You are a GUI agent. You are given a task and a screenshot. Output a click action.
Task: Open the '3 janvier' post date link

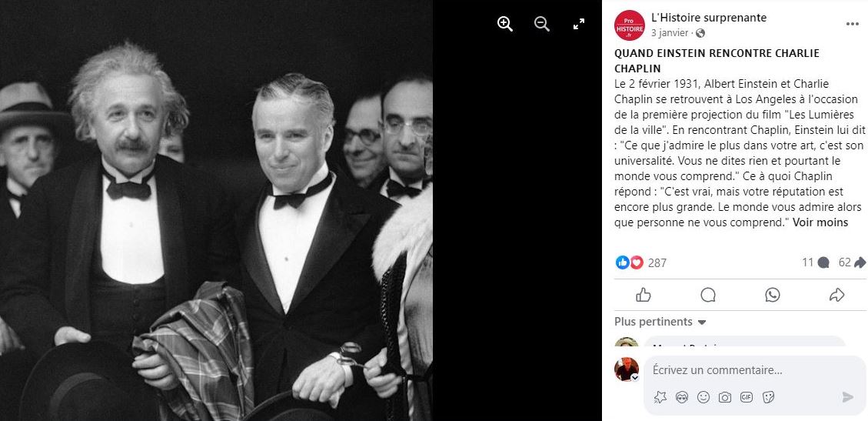point(670,32)
